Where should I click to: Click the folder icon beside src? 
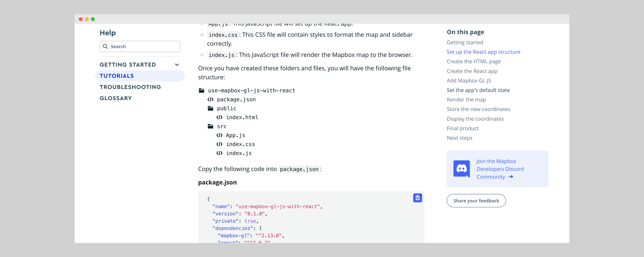(x=211, y=126)
